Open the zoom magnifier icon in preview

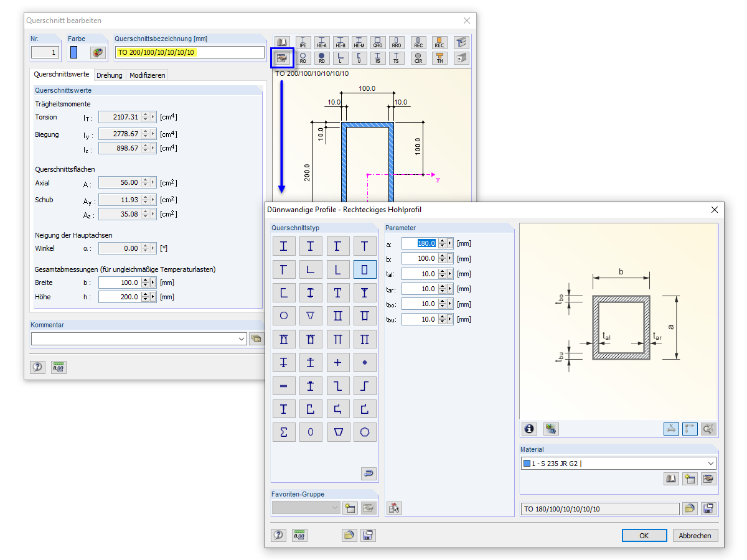(x=708, y=428)
